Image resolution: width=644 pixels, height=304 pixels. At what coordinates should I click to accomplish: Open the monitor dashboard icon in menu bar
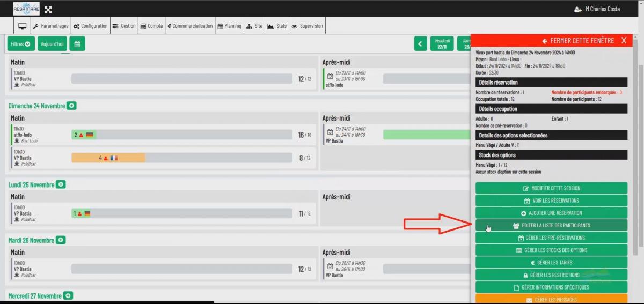tap(23, 26)
